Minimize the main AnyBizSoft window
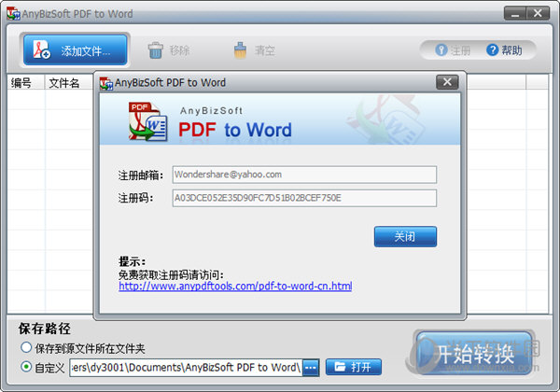 [515, 14]
